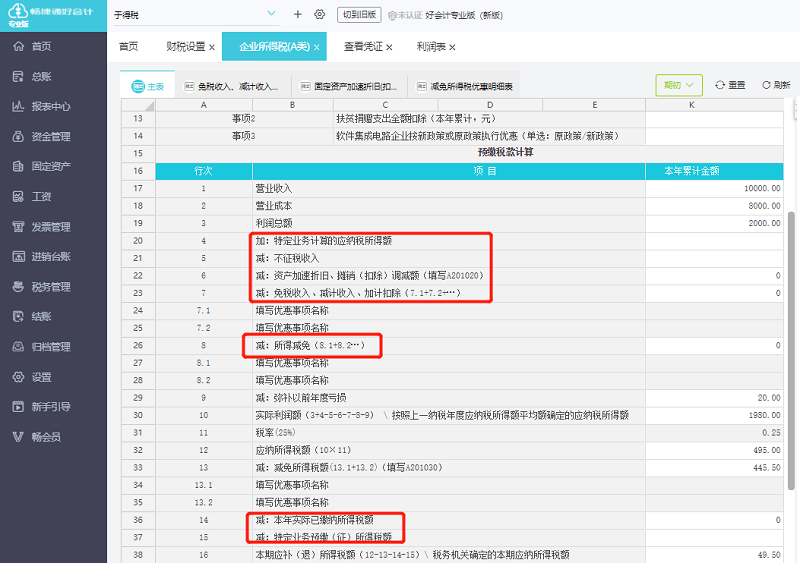Image resolution: width=800 pixels, height=563 pixels.
Task: Click the 切到旧版 button
Action: pyautogui.click(x=360, y=15)
